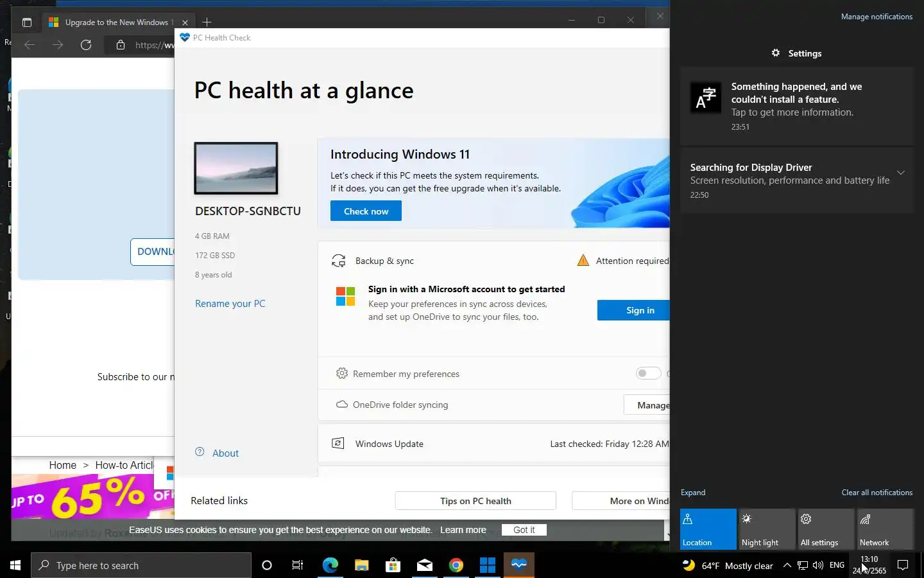
Task: Click the Windows Start button
Action: [x=15, y=565]
